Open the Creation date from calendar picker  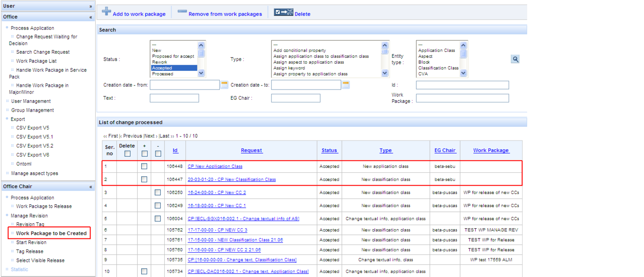point(224,85)
